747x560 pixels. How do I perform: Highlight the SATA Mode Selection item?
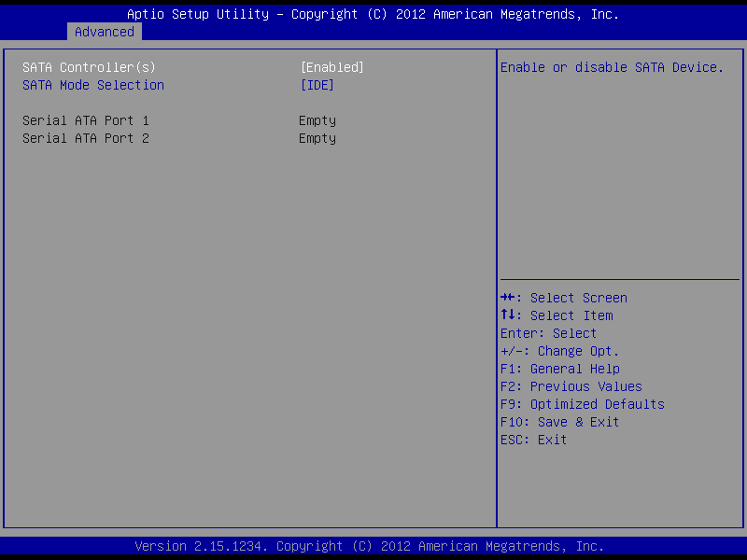click(93, 85)
